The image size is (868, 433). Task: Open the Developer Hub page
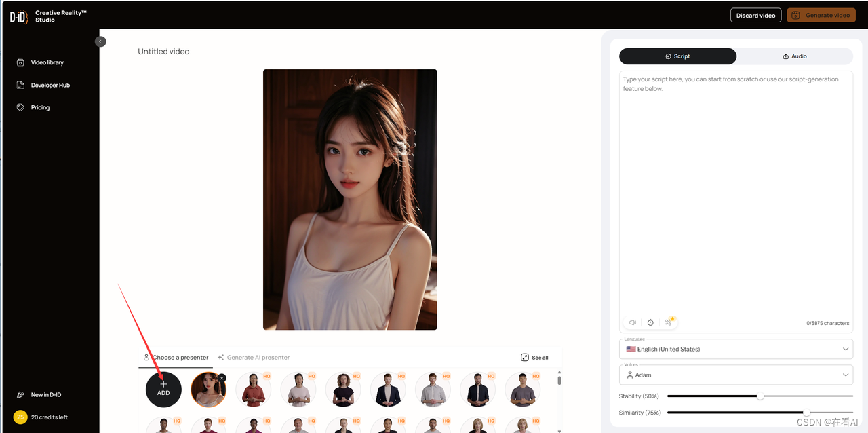point(43,86)
